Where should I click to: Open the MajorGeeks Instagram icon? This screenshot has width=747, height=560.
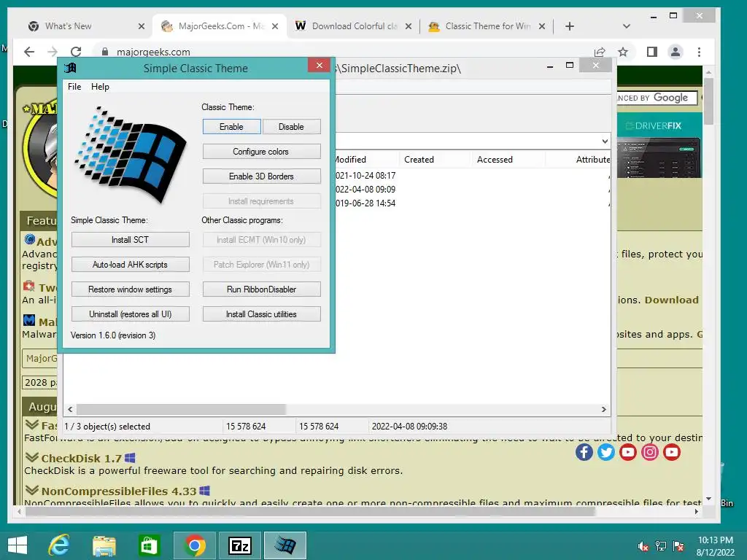coord(650,452)
